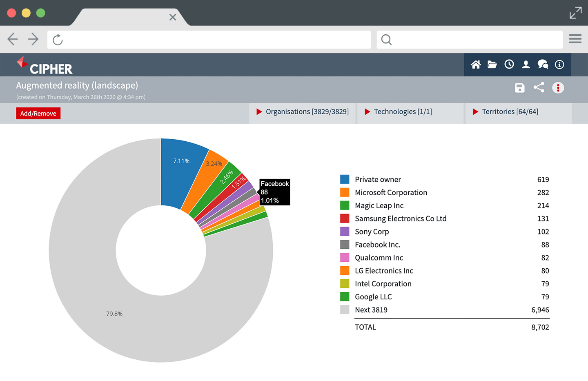The height and width of the screenshot is (381, 588).
Task: Open the info circle icon
Action: [559, 65]
